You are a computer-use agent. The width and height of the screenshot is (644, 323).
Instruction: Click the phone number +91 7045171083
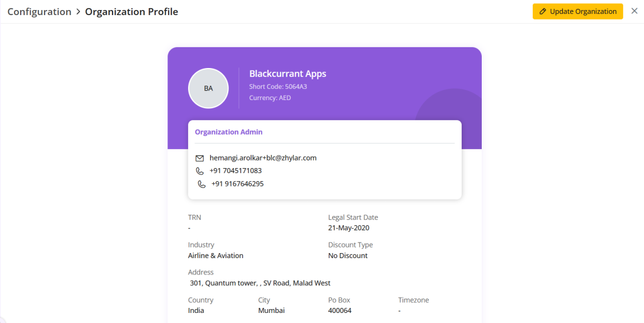coord(235,171)
